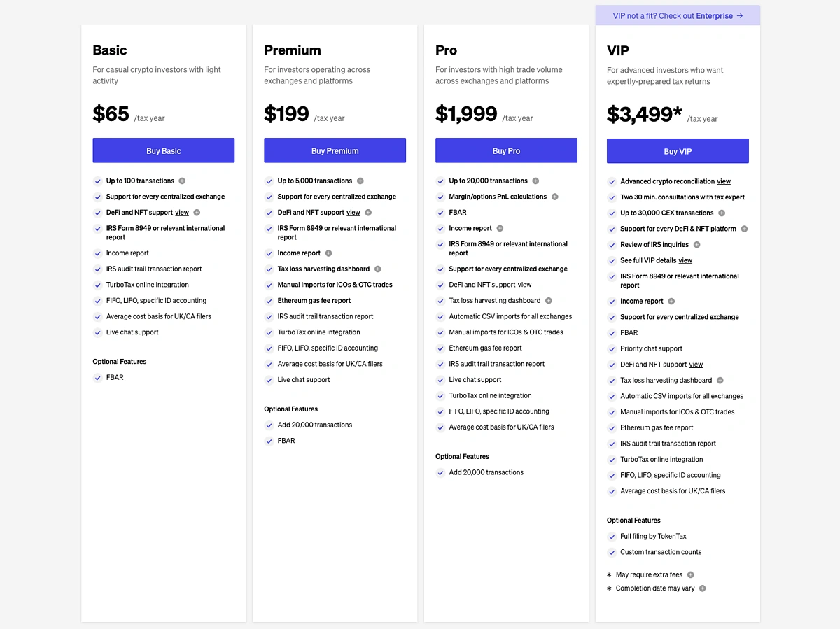This screenshot has width=840, height=629.
Task: Click info icon beside 'May require extra fees'
Action: click(690, 574)
